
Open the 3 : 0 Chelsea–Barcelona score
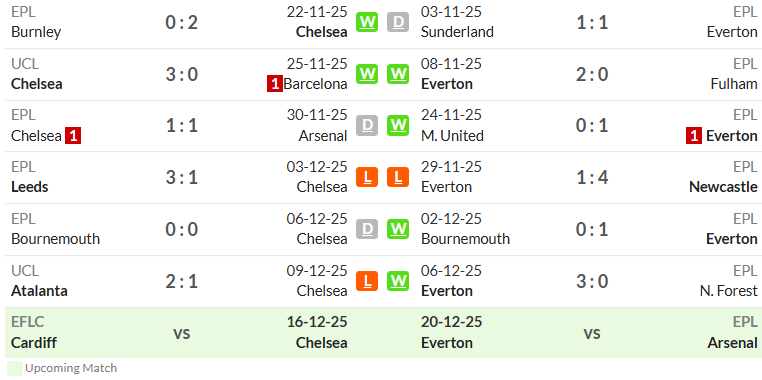[181, 74]
